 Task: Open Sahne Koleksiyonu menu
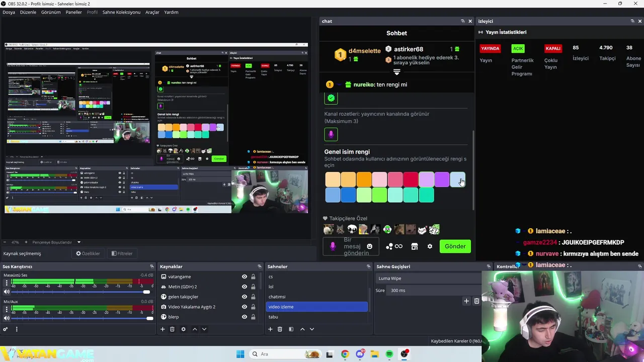pyautogui.click(x=121, y=12)
